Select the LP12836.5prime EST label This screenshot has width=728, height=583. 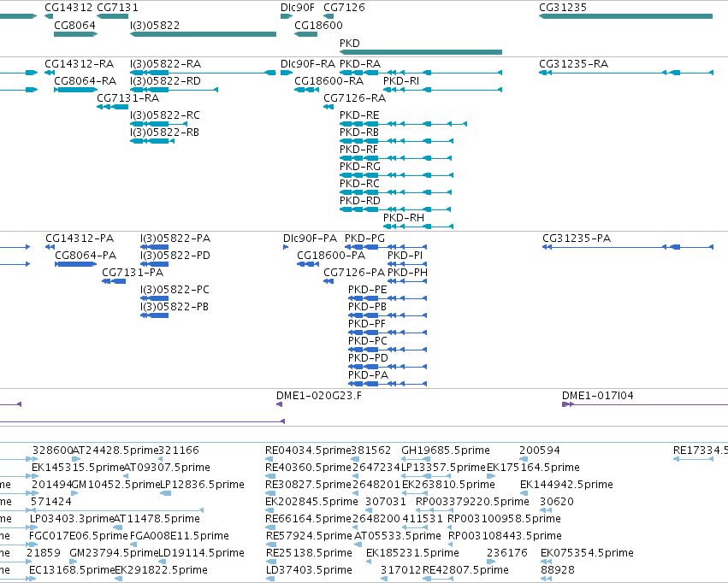[x=202, y=484]
